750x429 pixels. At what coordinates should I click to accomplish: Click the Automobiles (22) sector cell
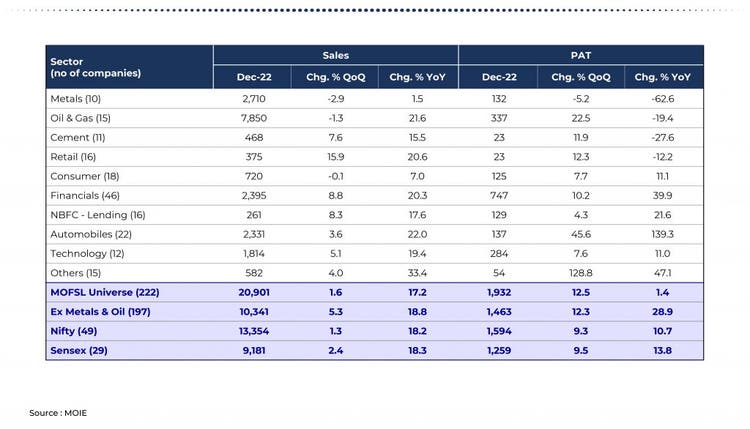88,234
